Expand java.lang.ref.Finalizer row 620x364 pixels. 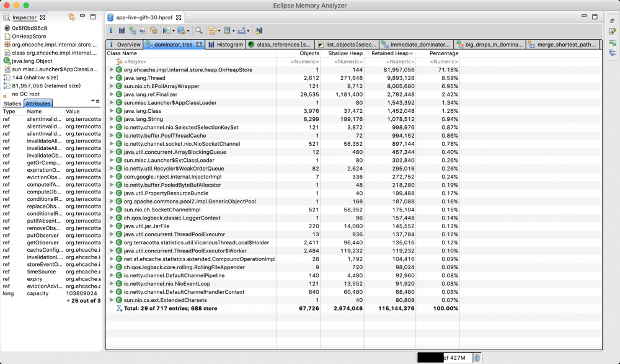coord(112,94)
